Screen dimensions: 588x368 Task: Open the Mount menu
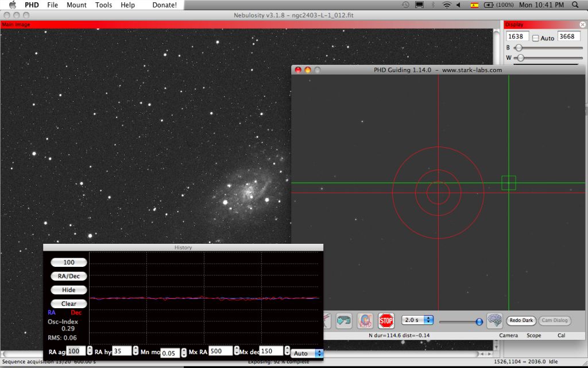(76, 5)
